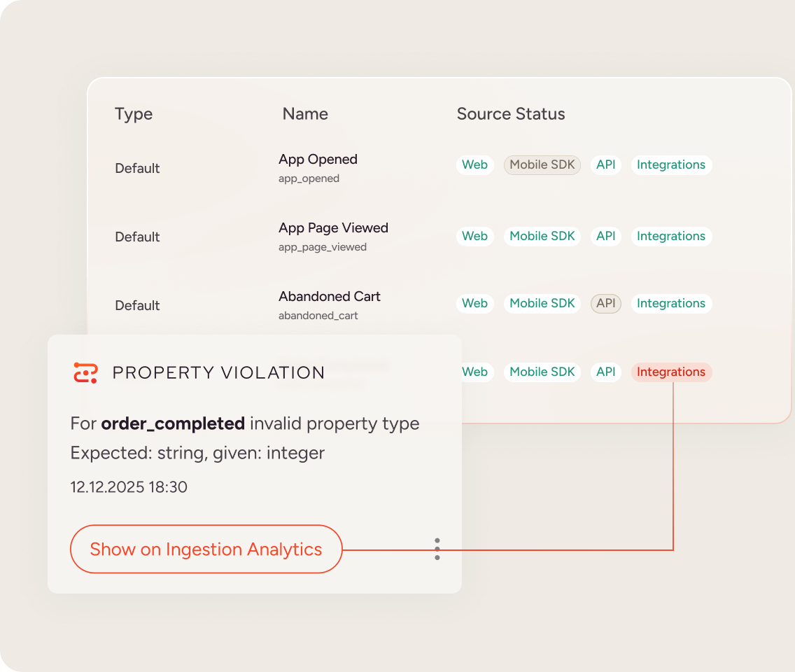Screen dimensions: 795x672
Task: Click the 12.12.2025 18:30 timestamp
Action: (x=129, y=487)
